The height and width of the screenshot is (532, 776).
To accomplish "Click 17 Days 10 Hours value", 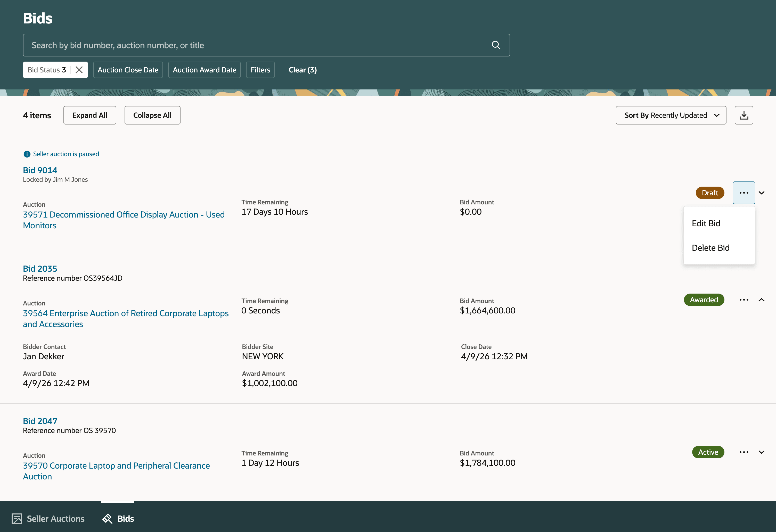I will (275, 212).
